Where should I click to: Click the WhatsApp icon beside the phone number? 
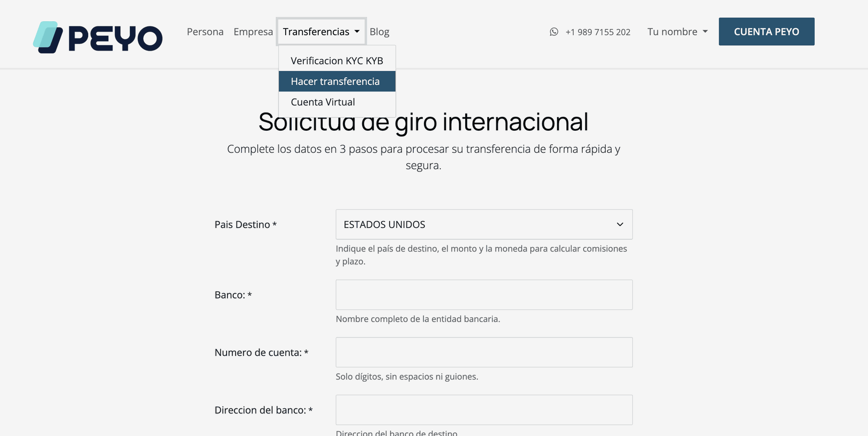pos(554,32)
